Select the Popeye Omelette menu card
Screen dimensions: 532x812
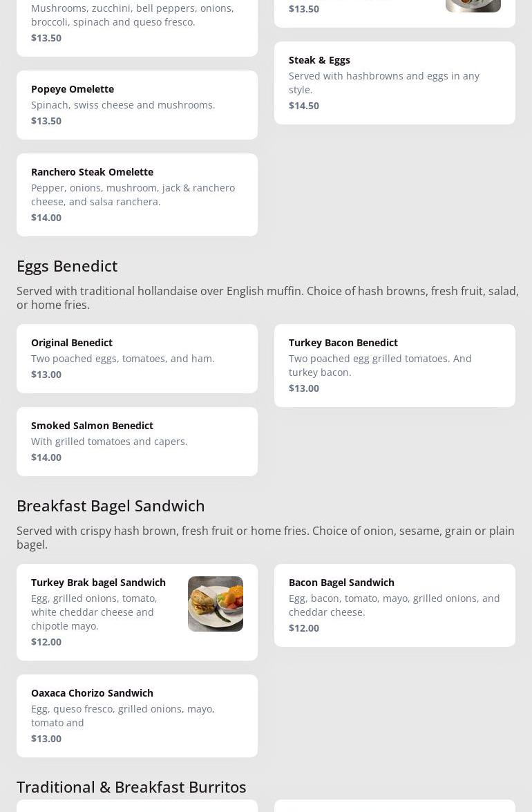point(137,105)
